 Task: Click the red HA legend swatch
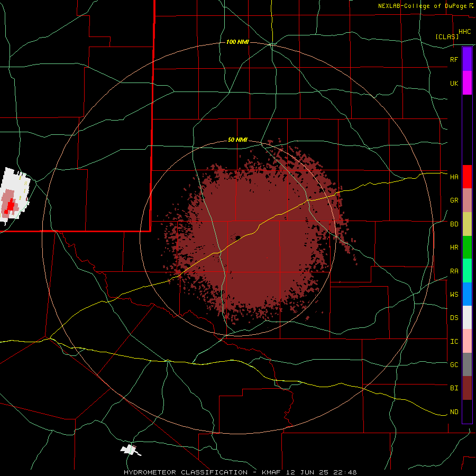point(467,177)
